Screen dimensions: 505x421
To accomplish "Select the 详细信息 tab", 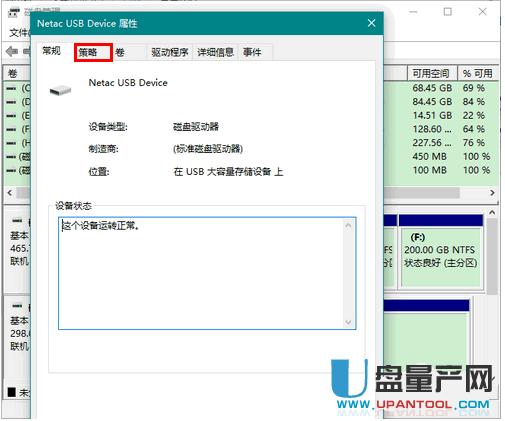I will [215, 52].
